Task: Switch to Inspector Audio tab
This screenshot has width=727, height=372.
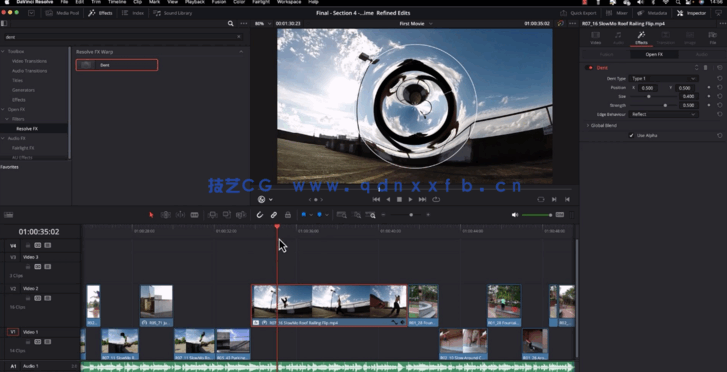Action: coord(618,38)
